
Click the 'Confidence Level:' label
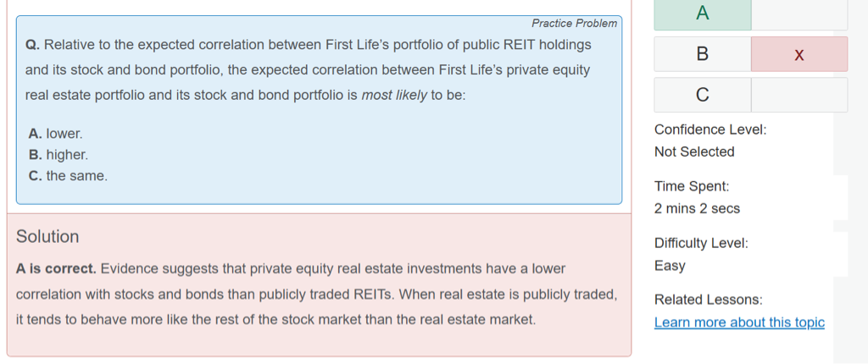click(x=710, y=130)
